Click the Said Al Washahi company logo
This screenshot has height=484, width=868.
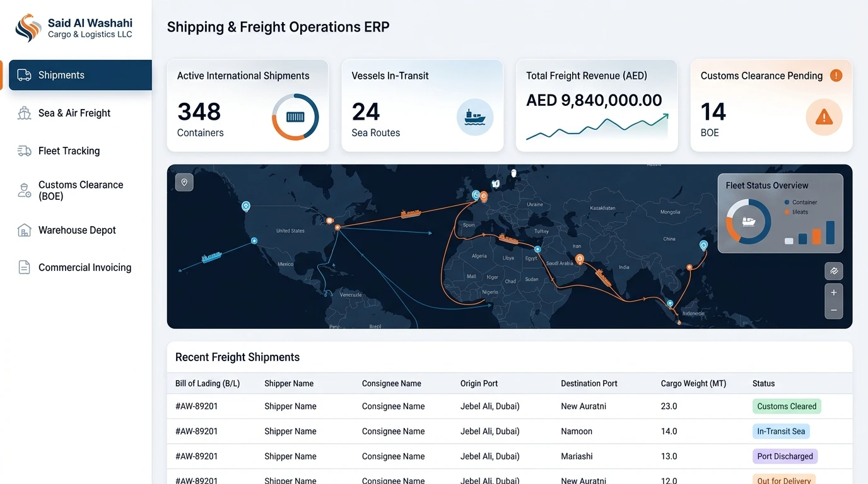coord(28,28)
